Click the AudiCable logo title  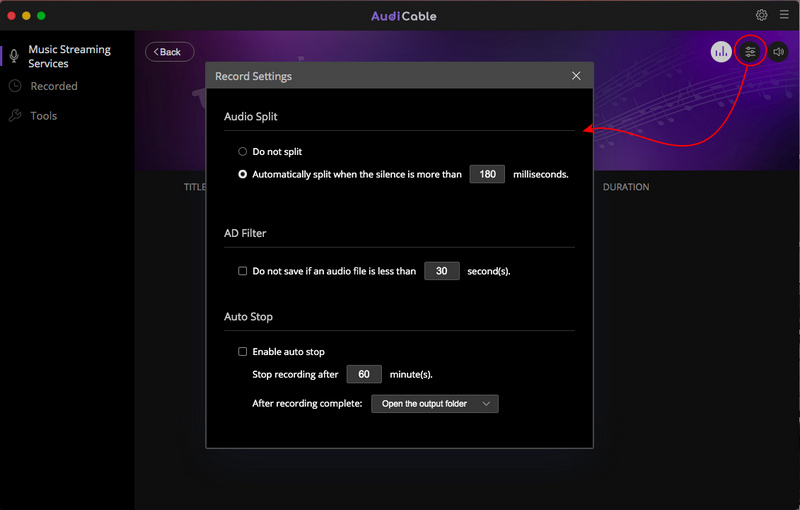[404, 16]
